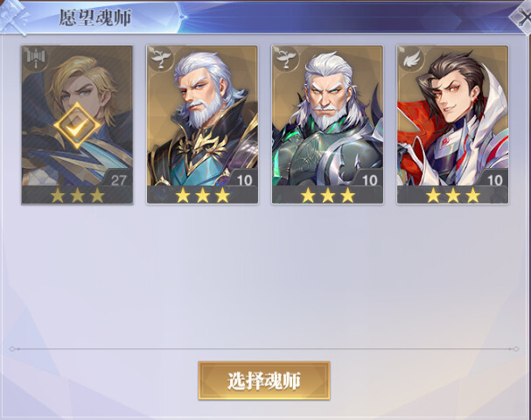This screenshot has height=420, width=531.
Task: Click the three-star rating under blue-robed elder
Action: pos(202,195)
